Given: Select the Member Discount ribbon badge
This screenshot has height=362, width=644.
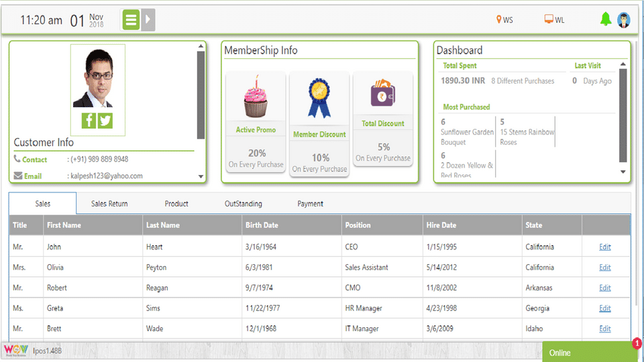Looking at the screenshot, I should click(319, 99).
